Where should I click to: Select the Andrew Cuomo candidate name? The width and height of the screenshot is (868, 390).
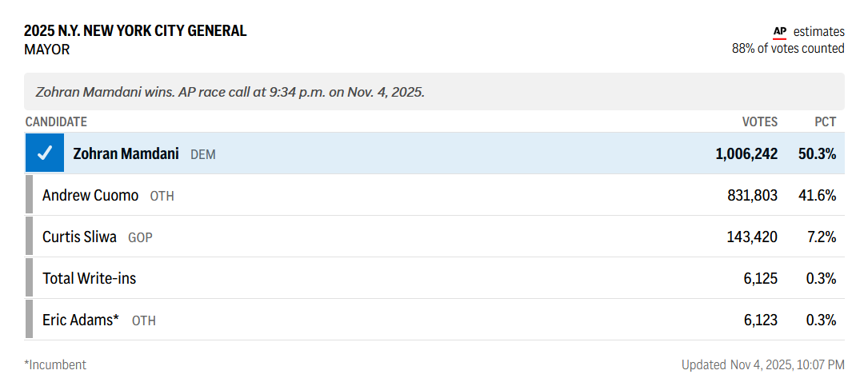pos(90,195)
